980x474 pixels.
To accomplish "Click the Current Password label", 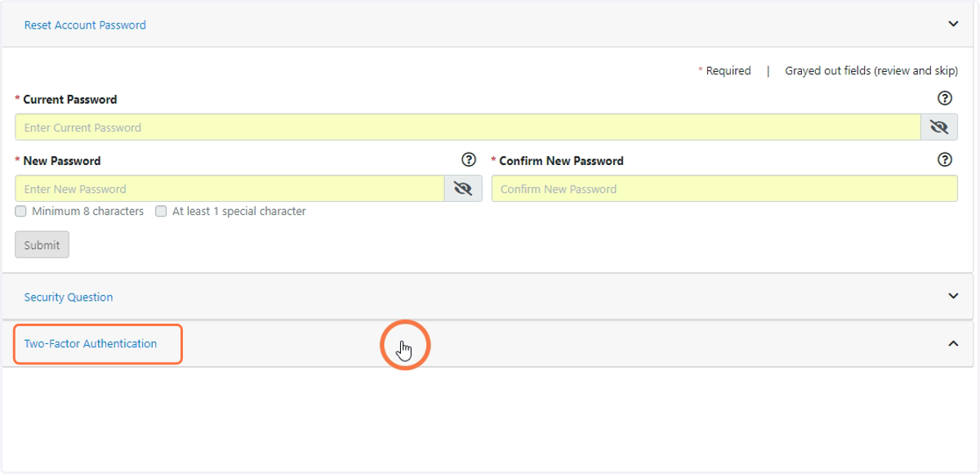I will [x=70, y=100].
